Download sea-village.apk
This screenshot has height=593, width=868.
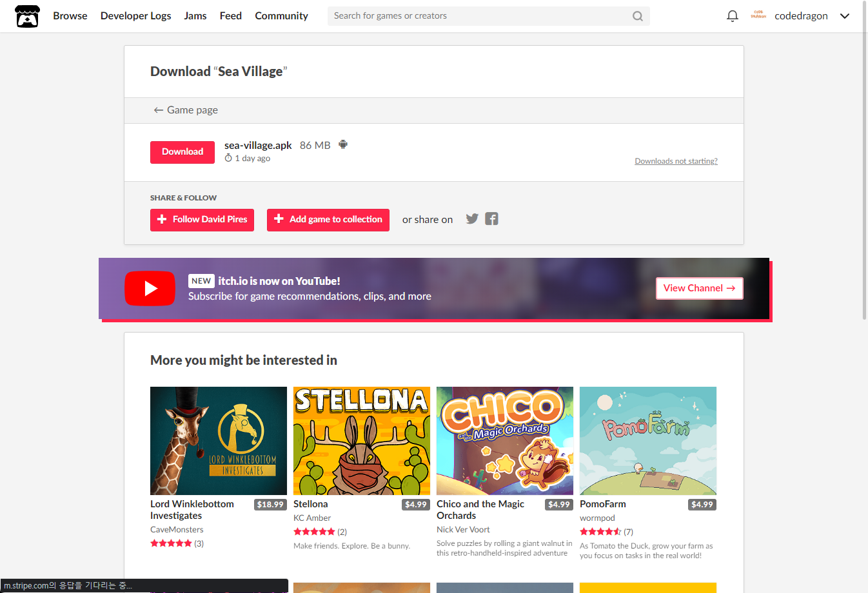coord(182,152)
